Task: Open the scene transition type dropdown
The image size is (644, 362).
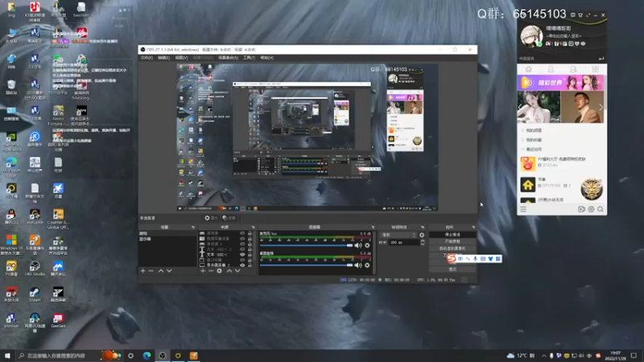Action: 398,235
